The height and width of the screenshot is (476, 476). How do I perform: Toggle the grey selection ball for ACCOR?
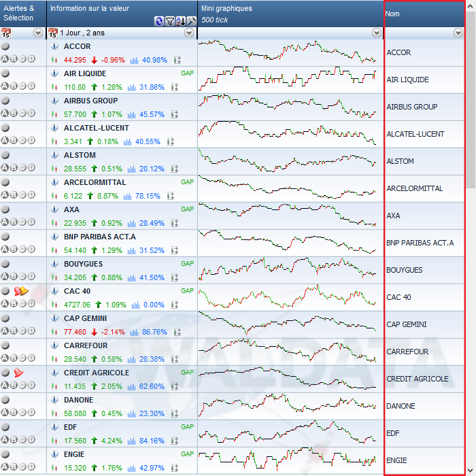[x=5, y=46]
